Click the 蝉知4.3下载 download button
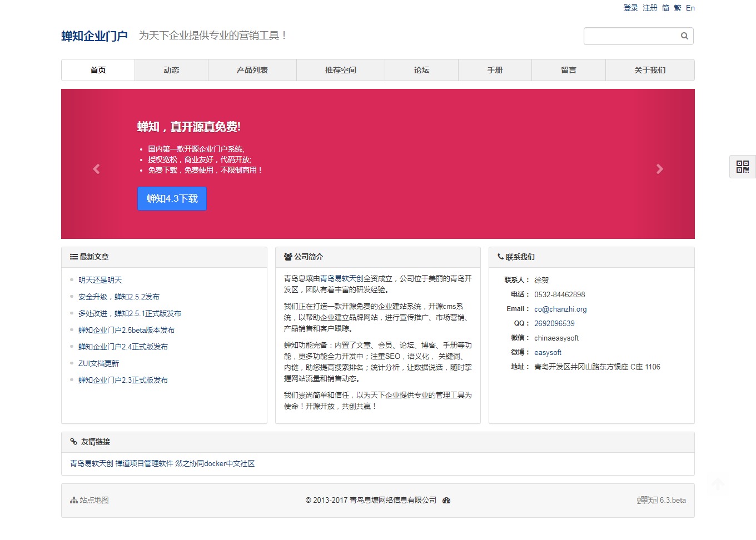Viewport: 756px width, 540px height. pyautogui.click(x=172, y=198)
